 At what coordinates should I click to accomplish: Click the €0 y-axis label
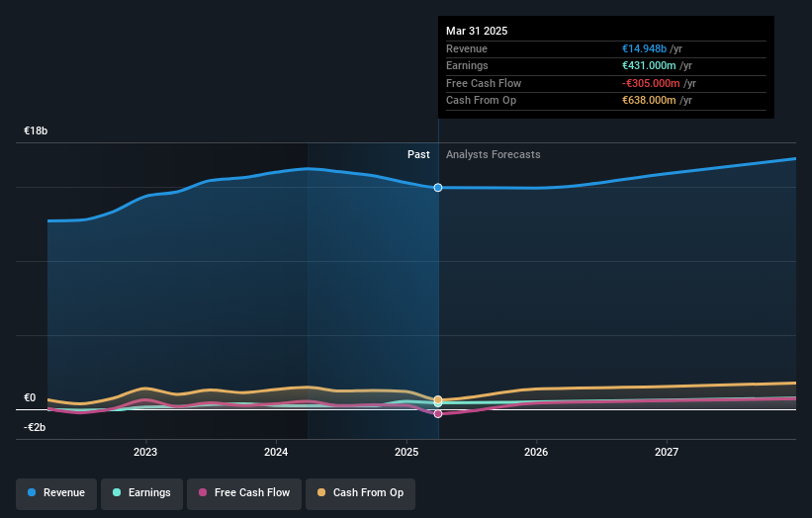click(x=30, y=397)
